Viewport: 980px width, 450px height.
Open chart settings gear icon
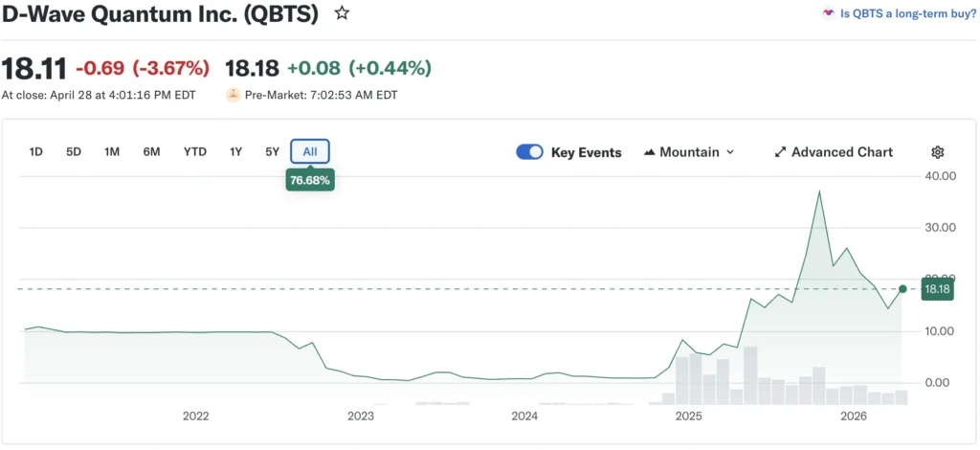(x=938, y=152)
